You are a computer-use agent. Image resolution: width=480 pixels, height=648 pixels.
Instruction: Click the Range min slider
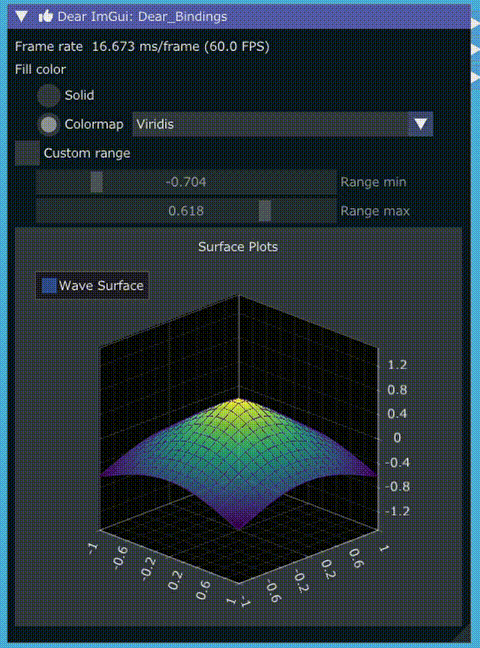pyautogui.click(x=186, y=182)
